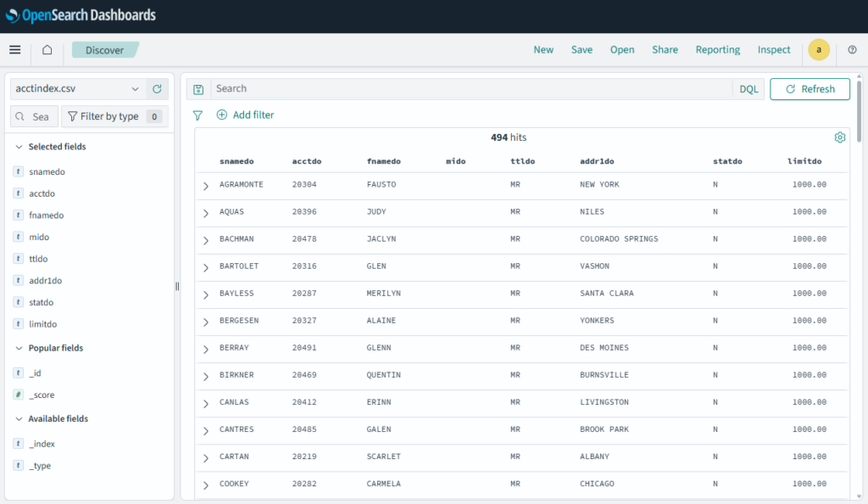Click New in the top menu

(x=543, y=50)
